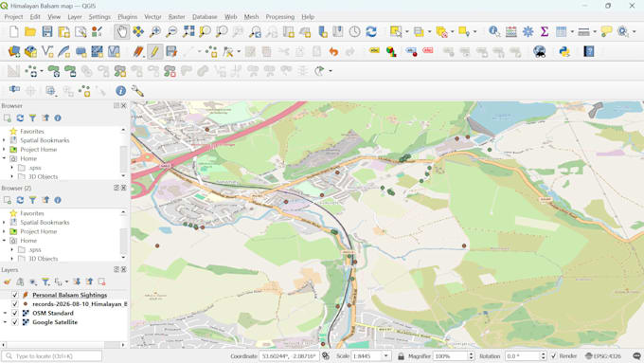Select the Identify Features tool
The image size is (644, 363).
coord(494,31)
